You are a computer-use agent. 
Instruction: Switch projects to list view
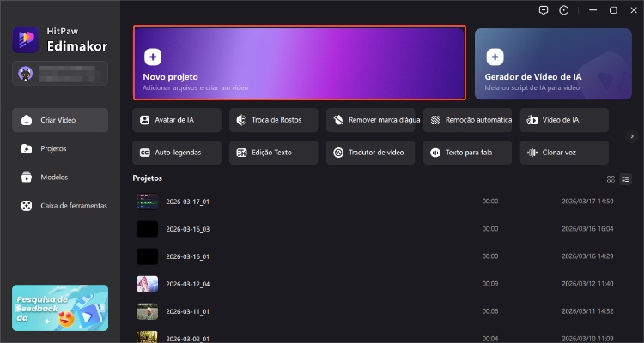(626, 178)
